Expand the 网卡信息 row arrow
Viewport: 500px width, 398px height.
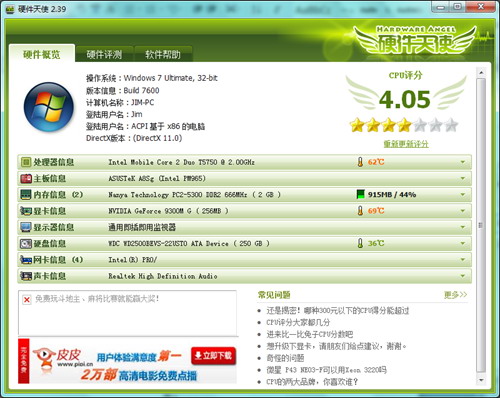463,260
